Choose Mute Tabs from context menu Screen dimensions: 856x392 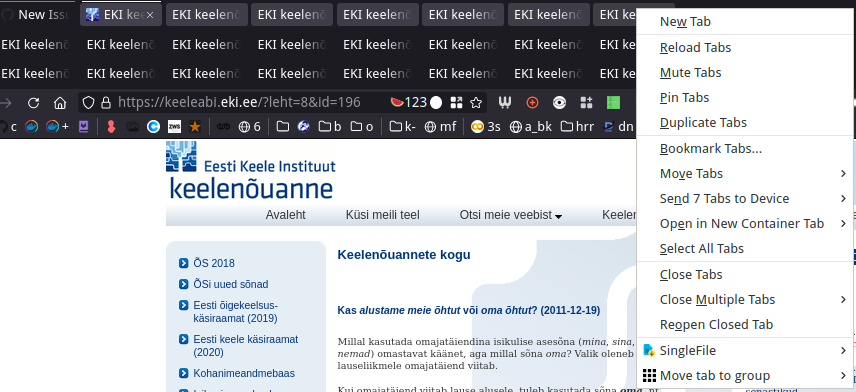[x=746, y=73]
